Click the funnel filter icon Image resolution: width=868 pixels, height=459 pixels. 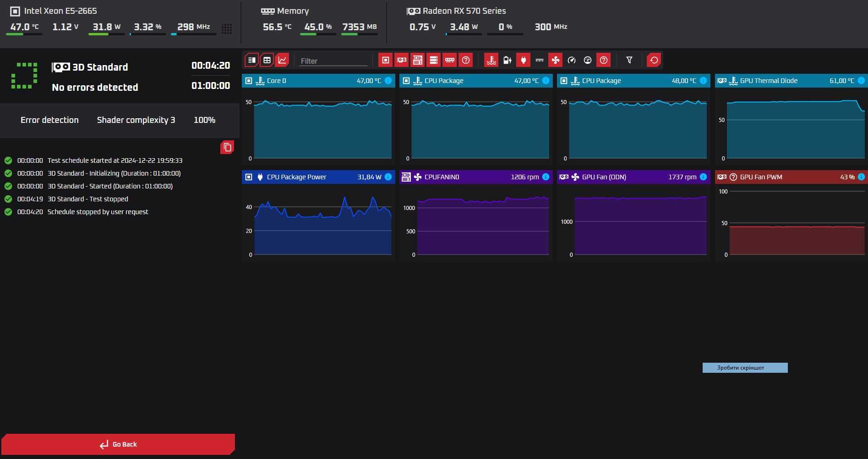coord(629,60)
